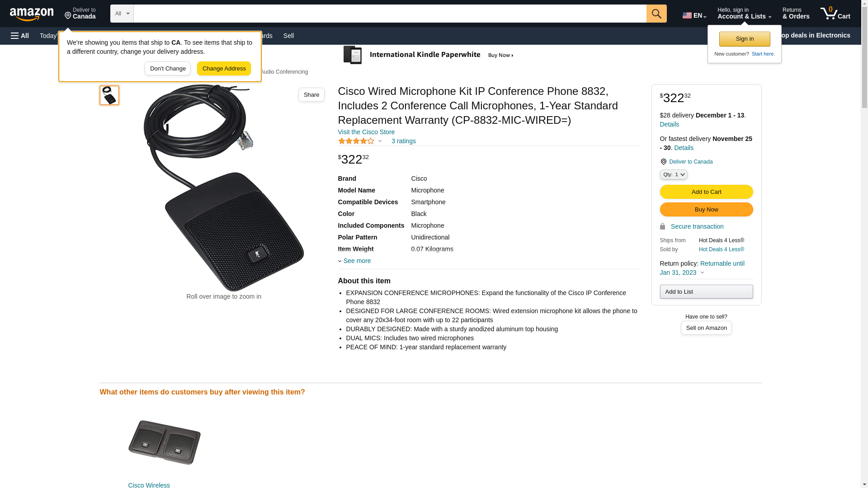Viewport: 868px width, 488px height.
Task: Open the All hamburger menu
Action: 20,36
